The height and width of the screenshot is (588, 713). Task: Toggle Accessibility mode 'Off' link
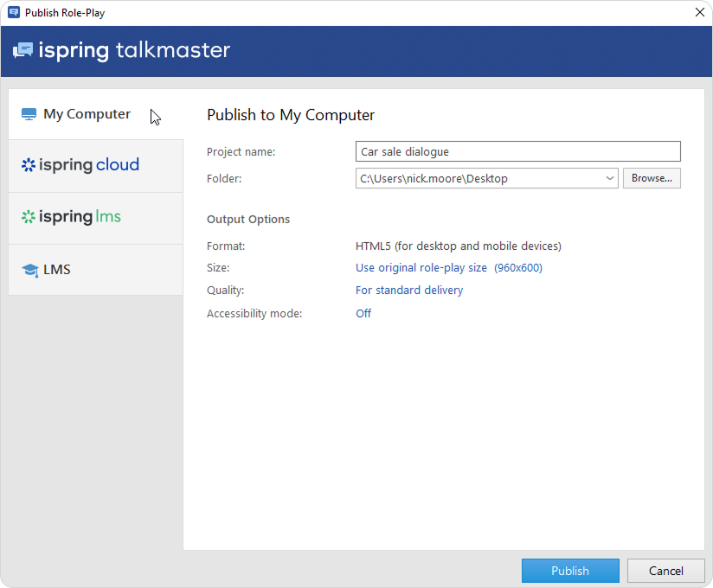click(363, 314)
